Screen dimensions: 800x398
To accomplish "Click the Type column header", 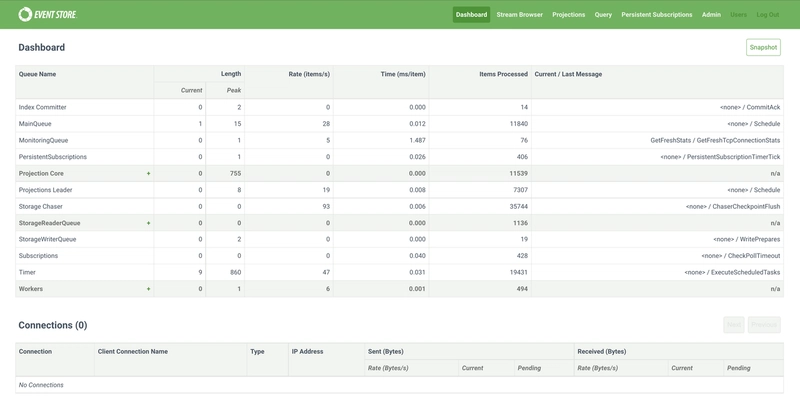I will 257,352.
